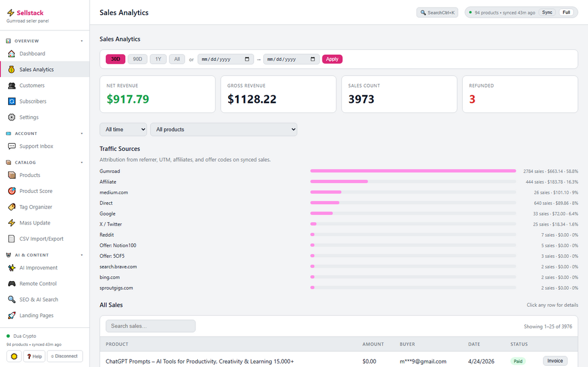The image size is (588, 367).
Task: Open the All time dropdown
Action: (x=123, y=130)
